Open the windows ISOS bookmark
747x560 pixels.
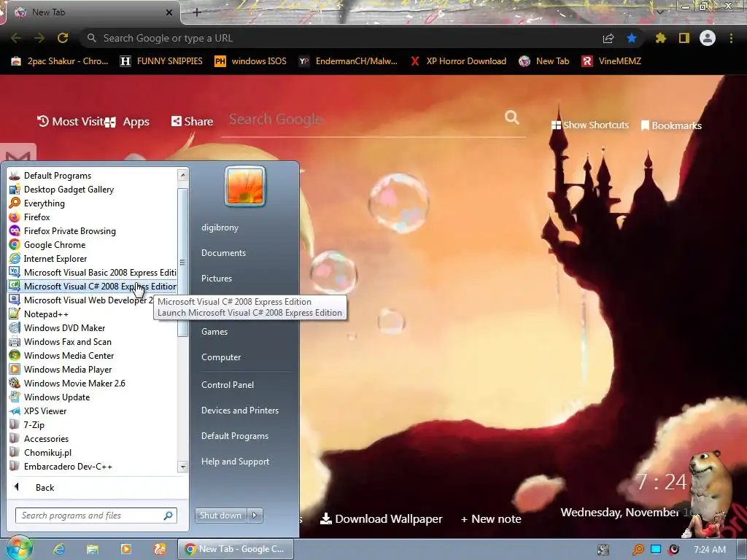click(x=251, y=61)
